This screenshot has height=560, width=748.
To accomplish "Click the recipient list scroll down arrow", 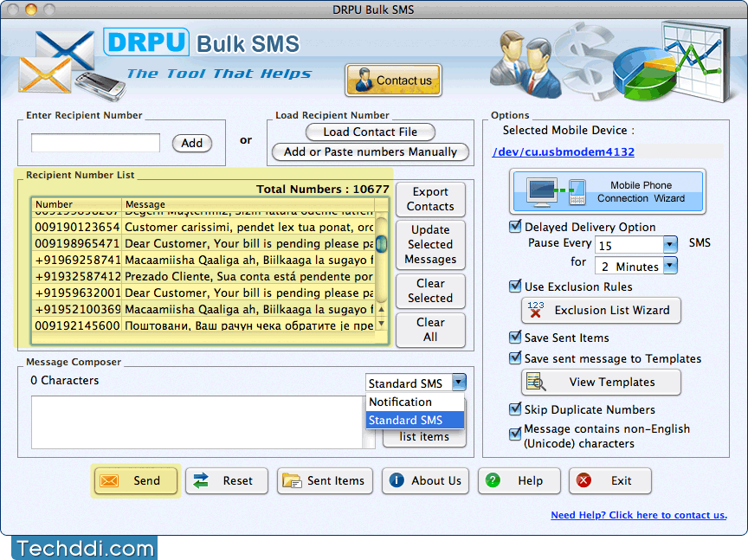I will point(381,323).
